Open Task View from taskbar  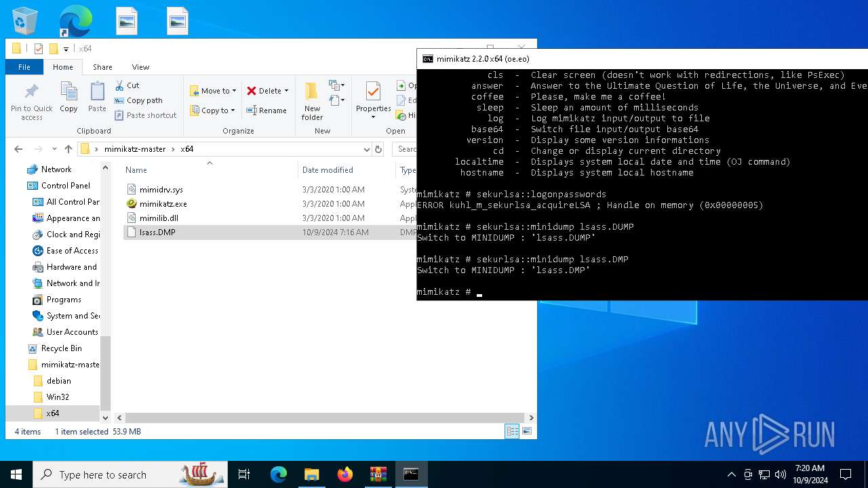(244, 474)
